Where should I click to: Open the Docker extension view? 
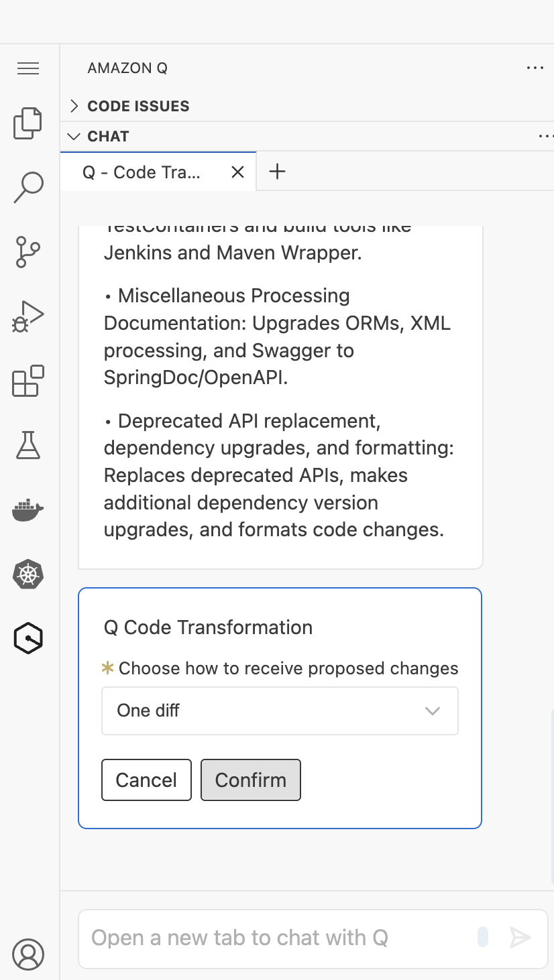(x=27, y=511)
